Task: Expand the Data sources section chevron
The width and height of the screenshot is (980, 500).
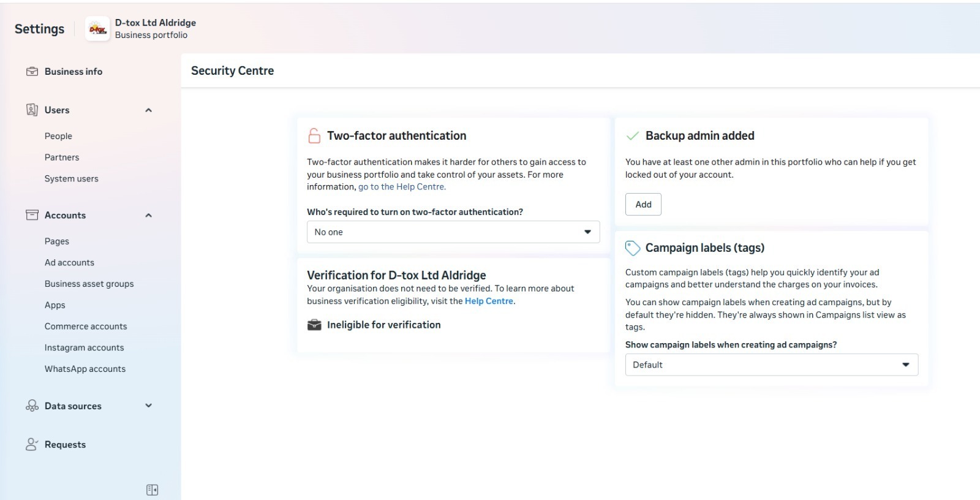Action: [148, 406]
